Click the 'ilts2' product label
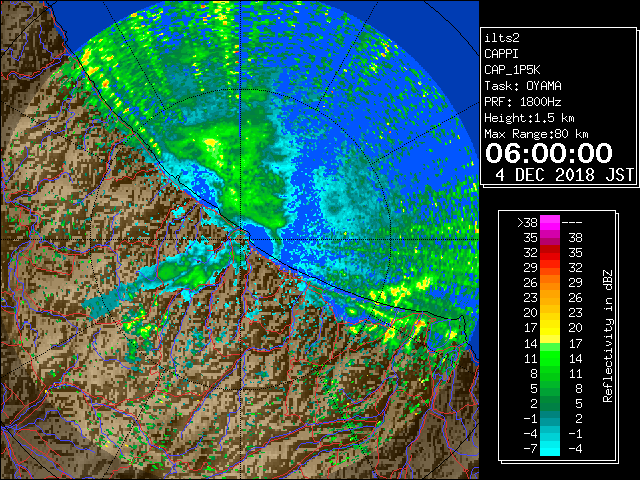The image size is (640, 480). (x=502, y=38)
